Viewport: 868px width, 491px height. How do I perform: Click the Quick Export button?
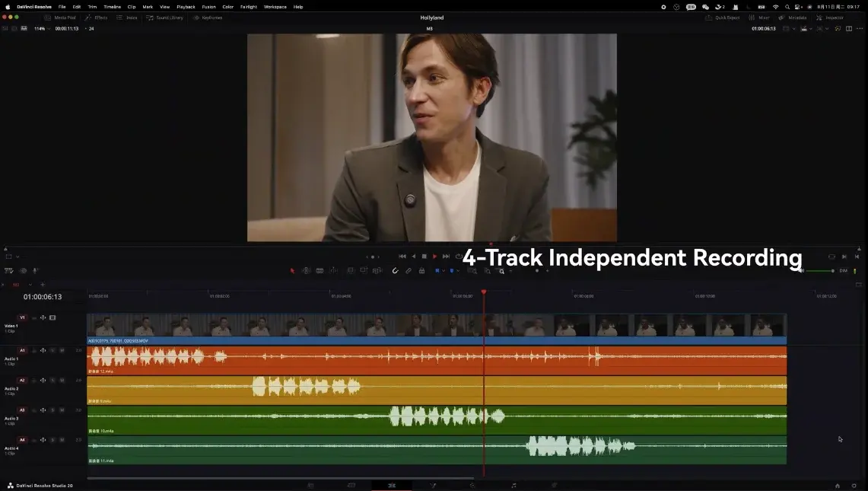pyautogui.click(x=723, y=18)
